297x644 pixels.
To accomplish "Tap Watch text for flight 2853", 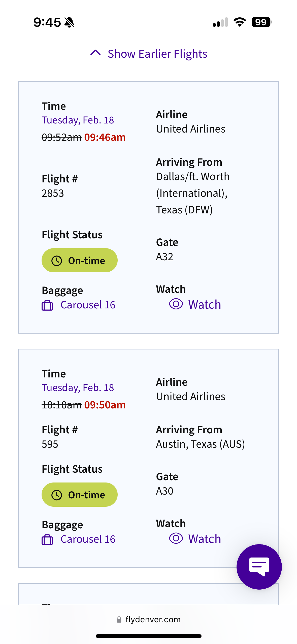I will 205,304.
